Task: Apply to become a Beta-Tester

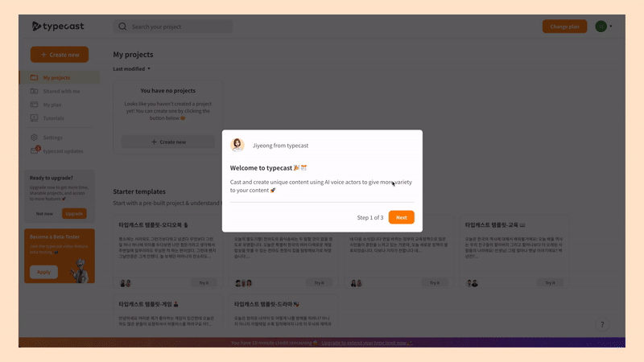Action: point(43,272)
